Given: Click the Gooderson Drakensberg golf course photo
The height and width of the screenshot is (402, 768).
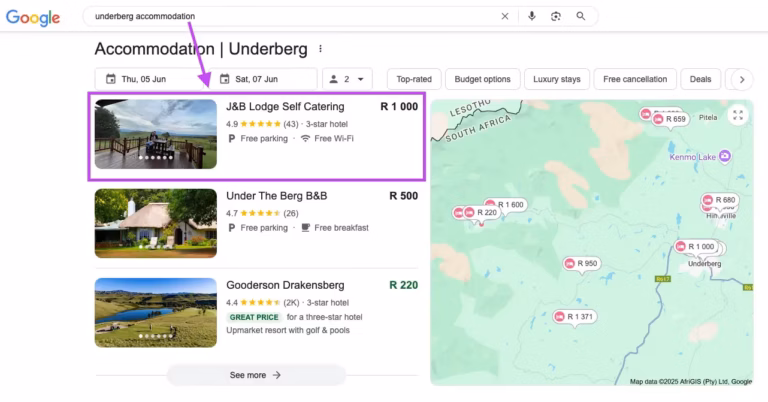Looking at the screenshot, I should click(156, 312).
